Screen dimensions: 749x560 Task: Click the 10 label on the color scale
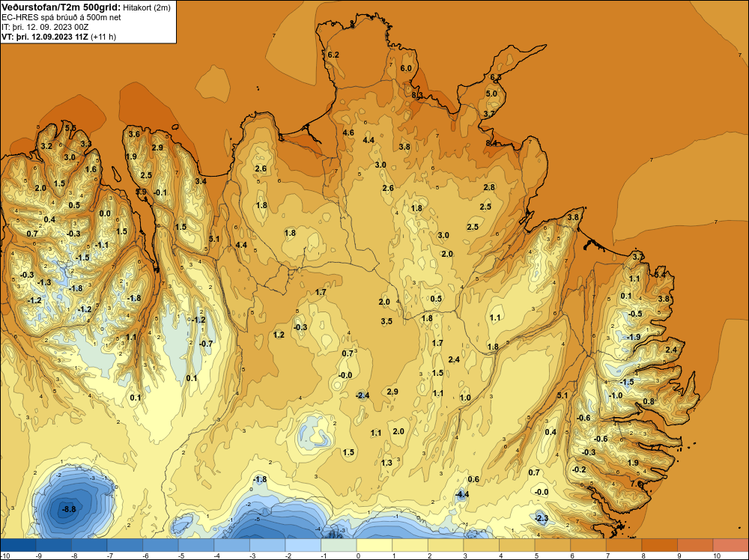(x=717, y=556)
